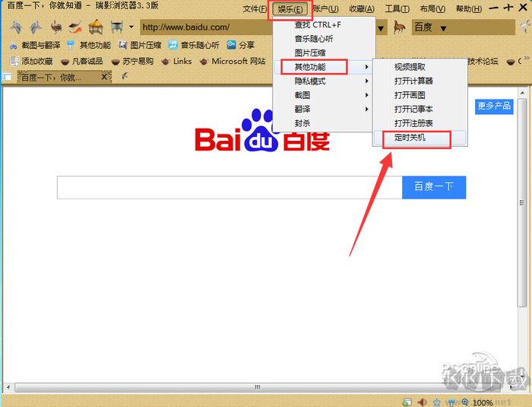
Task: Expand the 翻译 submenu entry
Action: pyautogui.click(x=302, y=109)
